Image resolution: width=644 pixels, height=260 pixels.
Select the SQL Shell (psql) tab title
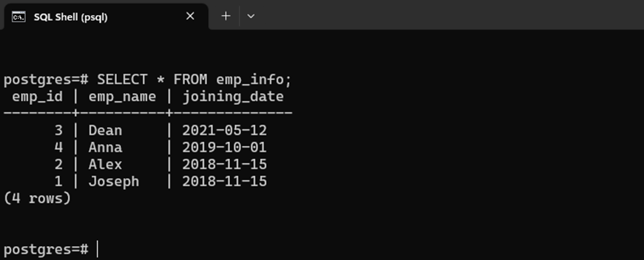tap(71, 17)
